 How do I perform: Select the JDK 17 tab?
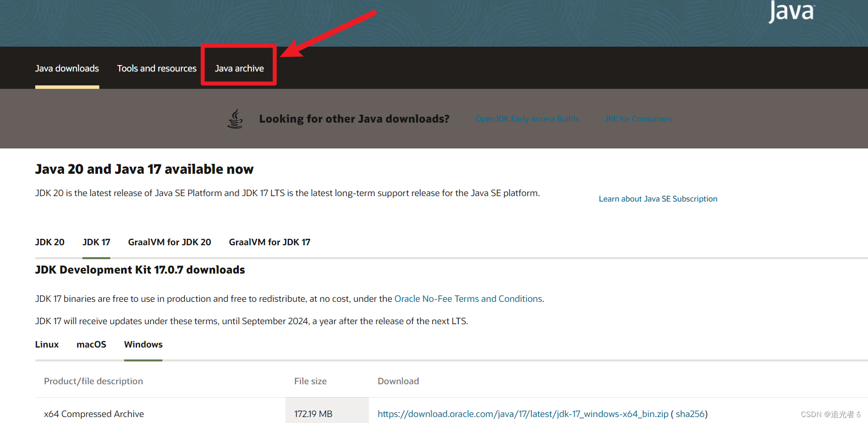[96, 242]
